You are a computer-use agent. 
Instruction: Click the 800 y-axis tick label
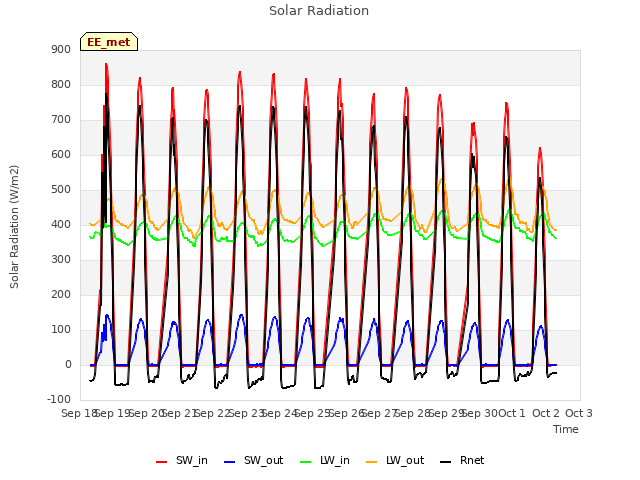(x=61, y=84)
